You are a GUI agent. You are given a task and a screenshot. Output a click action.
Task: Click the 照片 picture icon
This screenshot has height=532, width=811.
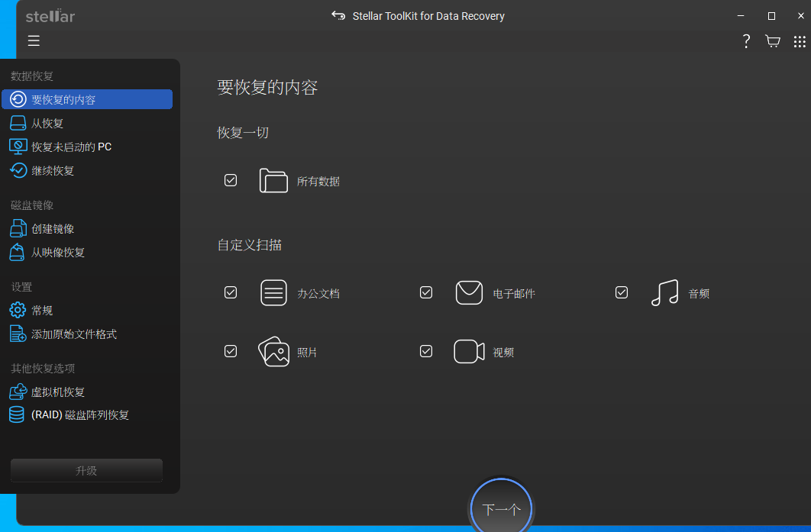point(273,352)
